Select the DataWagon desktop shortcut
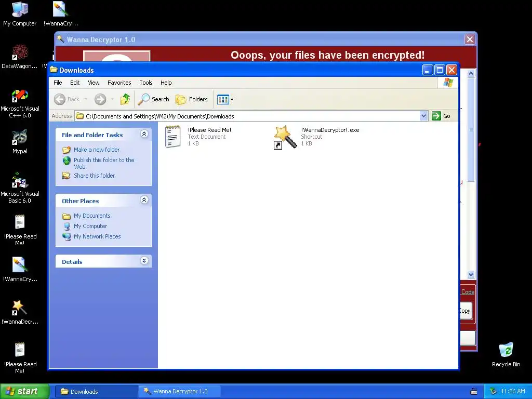 [20, 57]
